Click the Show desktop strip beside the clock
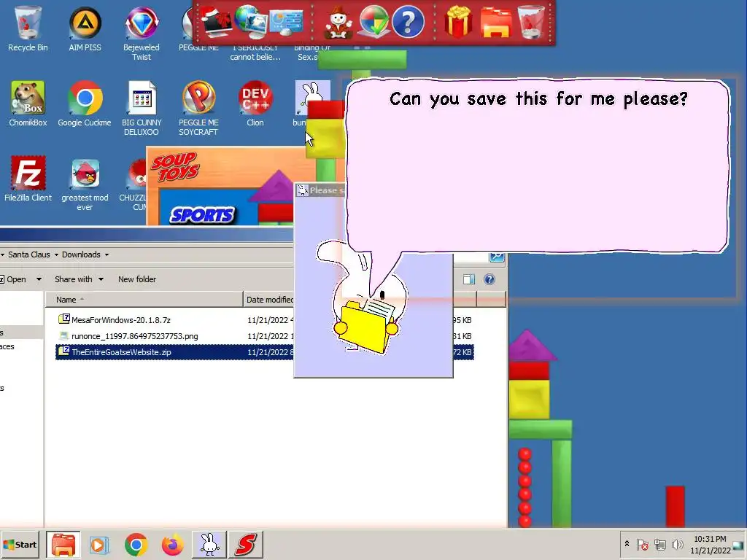The height and width of the screenshot is (560, 747). tap(739, 544)
